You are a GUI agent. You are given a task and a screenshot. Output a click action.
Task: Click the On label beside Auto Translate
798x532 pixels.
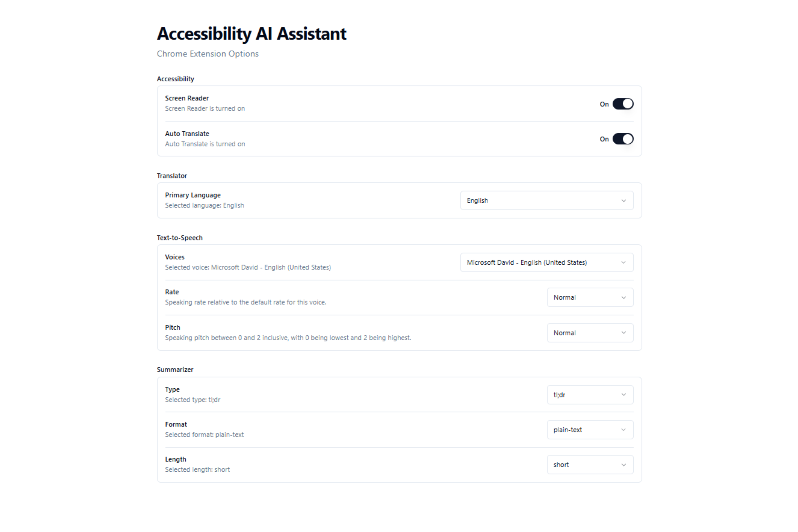[604, 139]
